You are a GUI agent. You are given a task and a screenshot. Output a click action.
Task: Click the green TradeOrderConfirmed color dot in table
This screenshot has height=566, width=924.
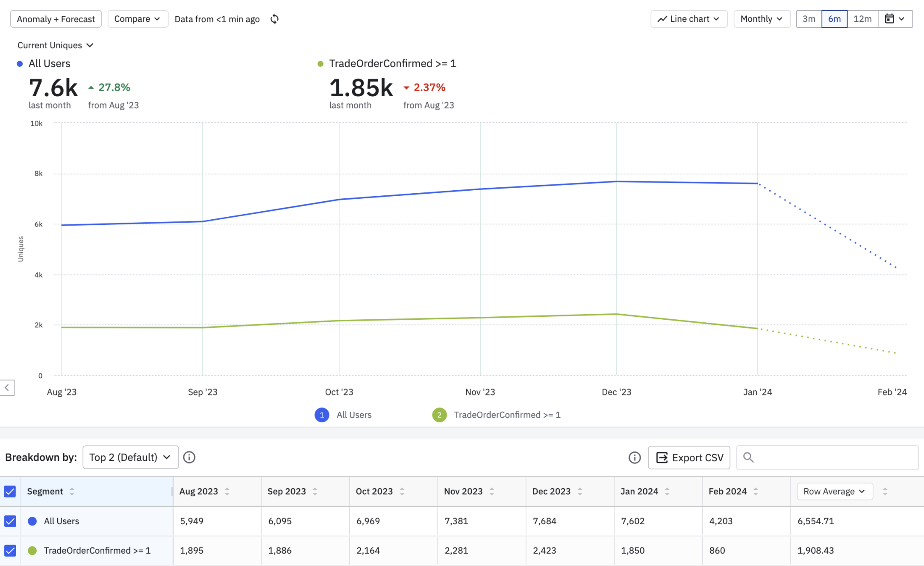[x=32, y=551]
